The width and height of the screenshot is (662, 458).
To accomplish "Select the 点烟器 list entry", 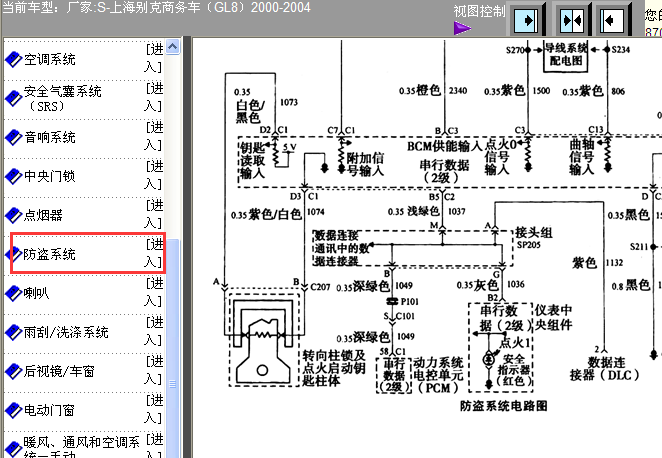I will coord(43,215).
